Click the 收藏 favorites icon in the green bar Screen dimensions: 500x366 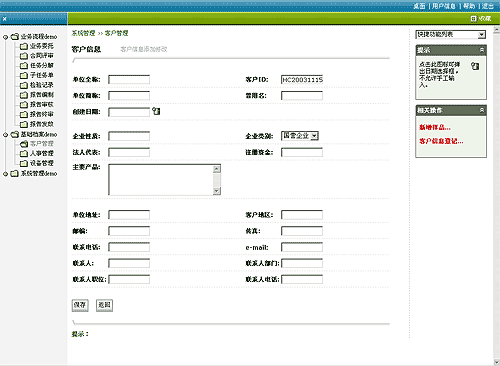[473, 19]
